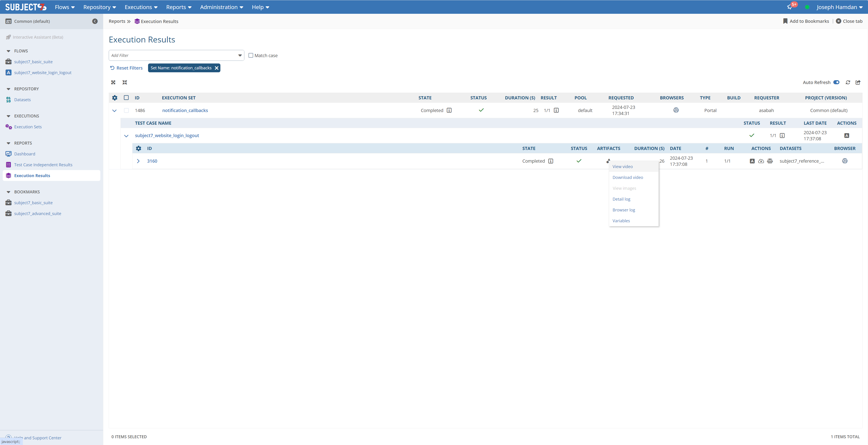This screenshot has height=445, width=868.
Task: Click the balance scale compare icon
Action: click(770, 161)
